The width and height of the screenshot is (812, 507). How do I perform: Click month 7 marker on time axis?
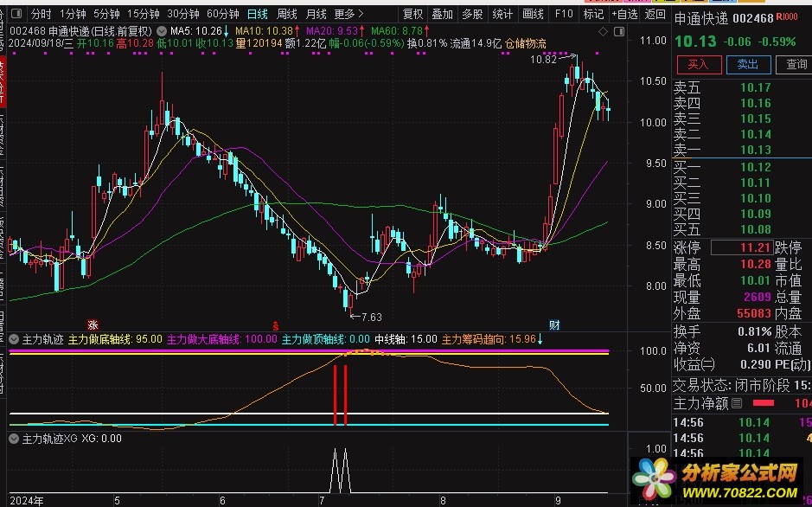pos(322,501)
